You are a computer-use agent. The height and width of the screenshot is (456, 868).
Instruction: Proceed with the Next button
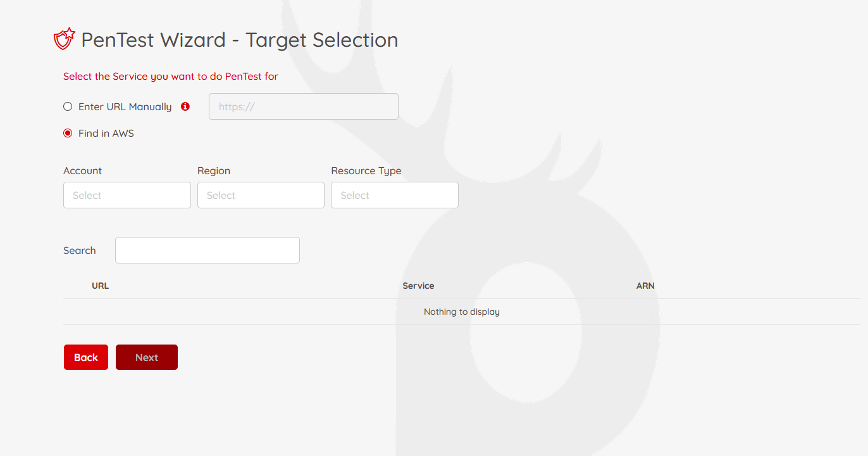147,357
